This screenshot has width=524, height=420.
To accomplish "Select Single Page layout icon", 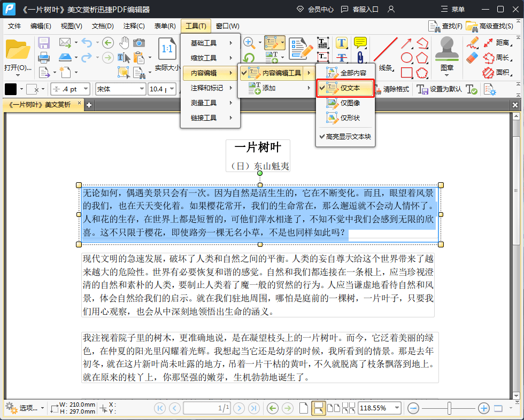I will (x=304, y=408).
